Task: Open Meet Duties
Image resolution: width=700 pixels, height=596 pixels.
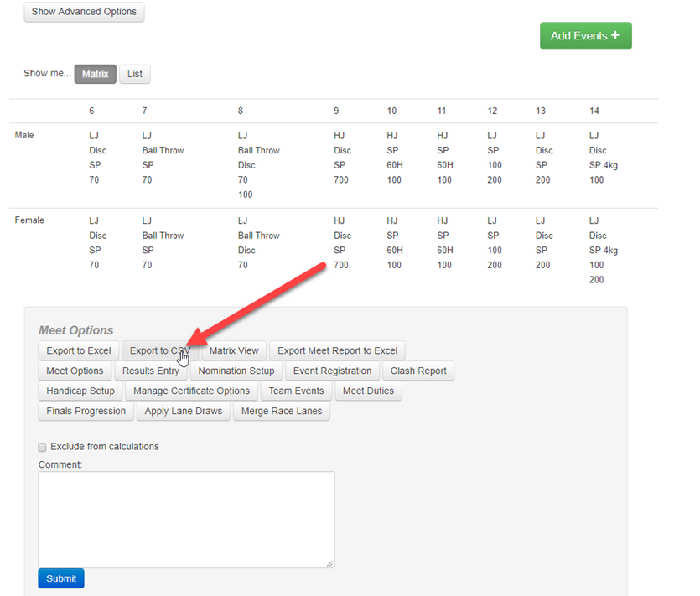Action: [369, 391]
